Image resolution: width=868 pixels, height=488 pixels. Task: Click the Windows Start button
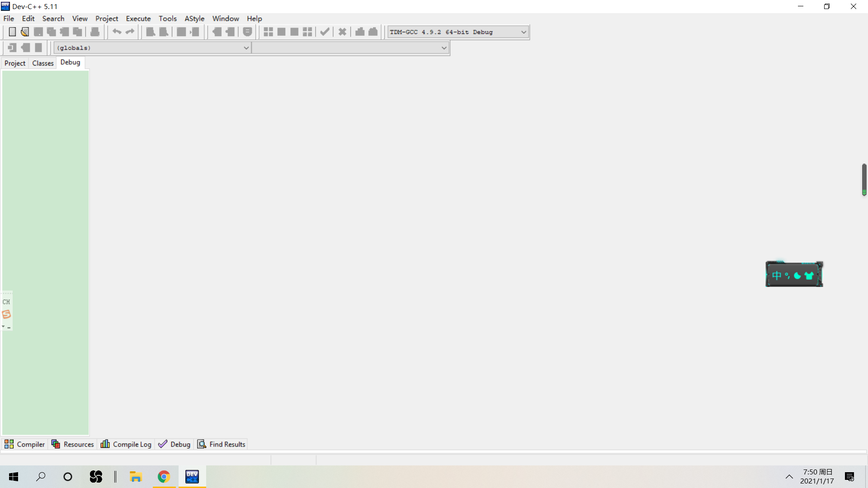[x=14, y=477]
